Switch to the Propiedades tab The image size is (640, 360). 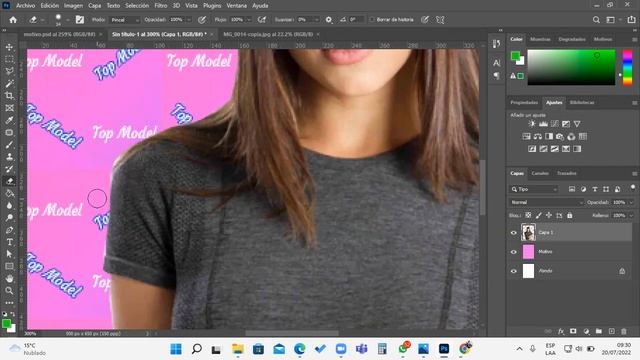(524, 102)
